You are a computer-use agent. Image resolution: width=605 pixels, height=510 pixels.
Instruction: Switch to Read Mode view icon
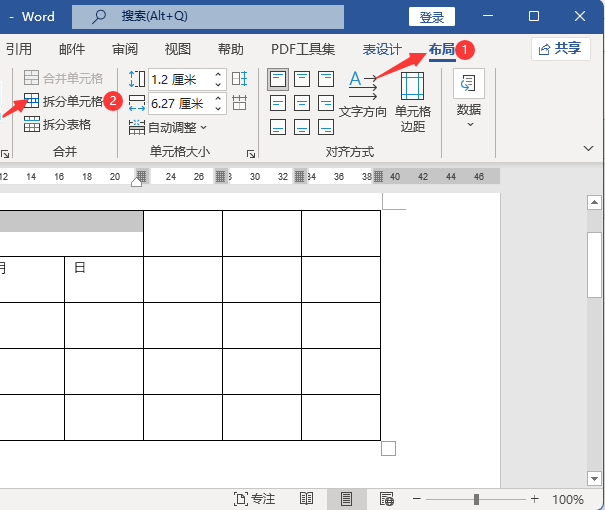click(306, 499)
